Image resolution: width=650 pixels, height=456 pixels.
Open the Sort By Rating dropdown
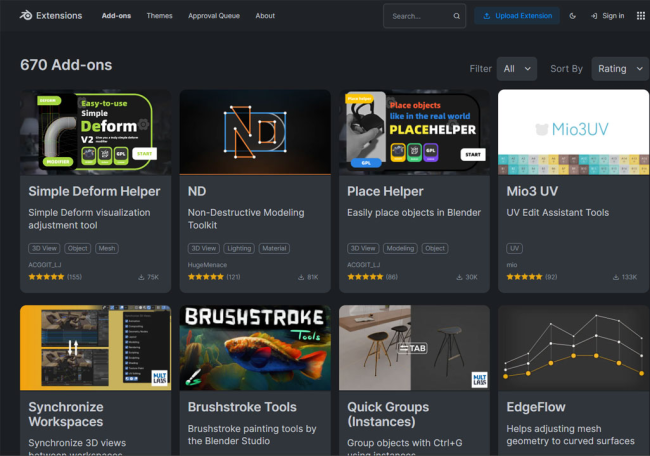[x=620, y=69]
